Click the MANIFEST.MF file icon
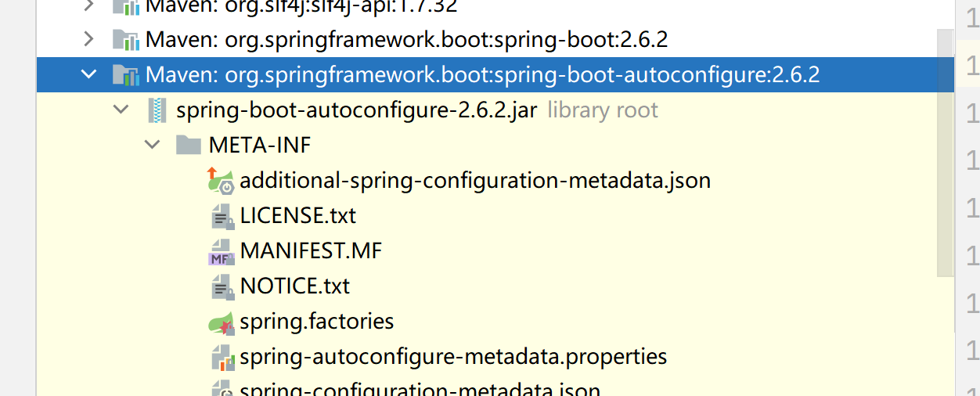980x396 pixels. [221, 251]
